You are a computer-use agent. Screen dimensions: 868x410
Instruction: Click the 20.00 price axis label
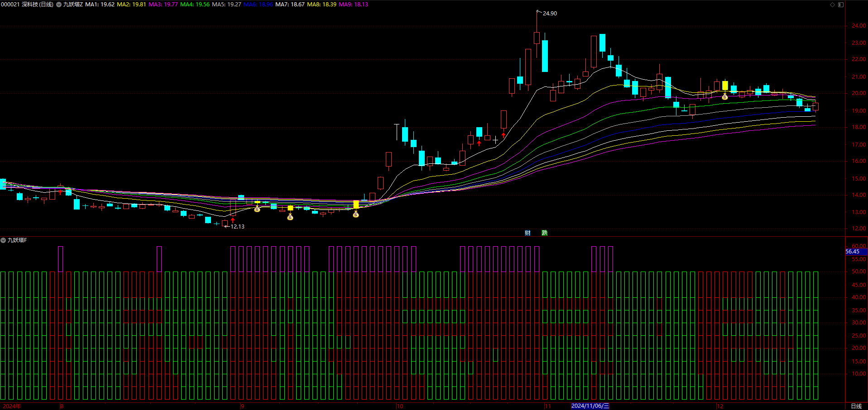coord(858,93)
